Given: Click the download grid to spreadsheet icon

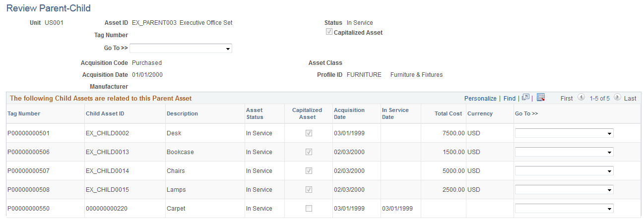Looking at the screenshot, I should coord(541,98).
